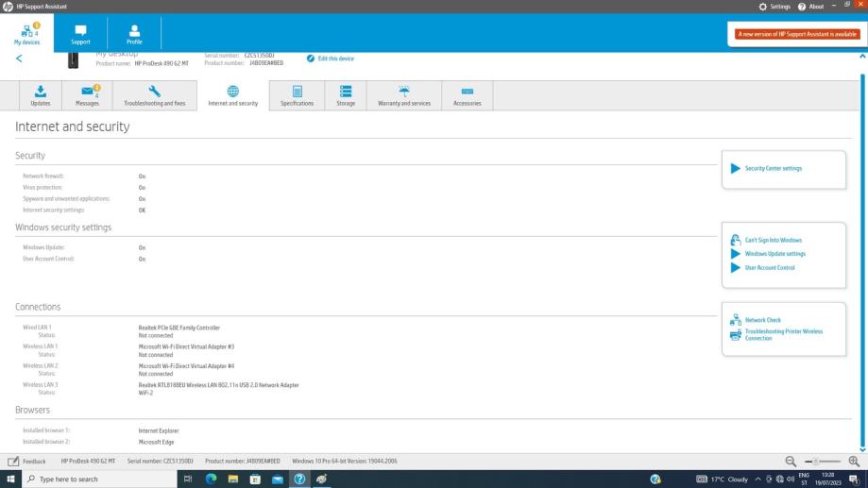
Task: Open Security Center settings
Action: click(766, 168)
